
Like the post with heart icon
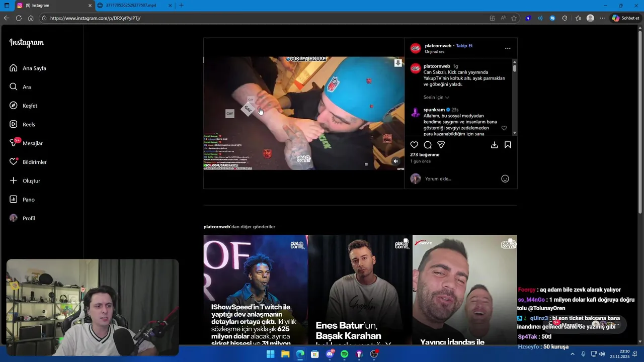coord(414,145)
